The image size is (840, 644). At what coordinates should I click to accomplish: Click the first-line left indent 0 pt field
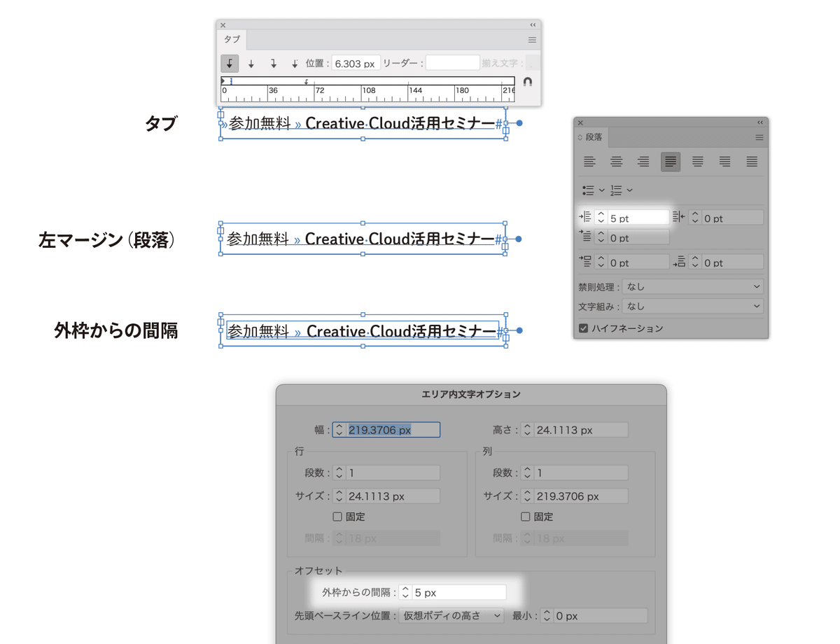click(638, 237)
